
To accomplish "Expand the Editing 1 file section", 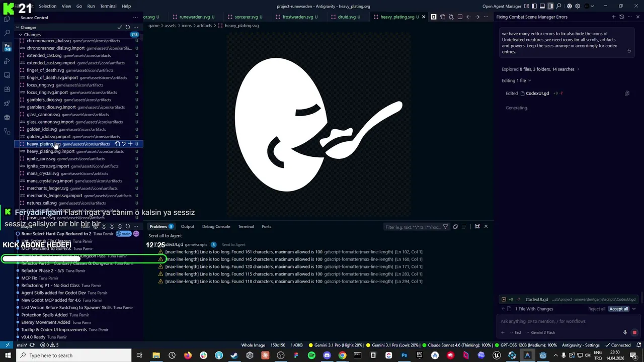I will click(516, 80).
